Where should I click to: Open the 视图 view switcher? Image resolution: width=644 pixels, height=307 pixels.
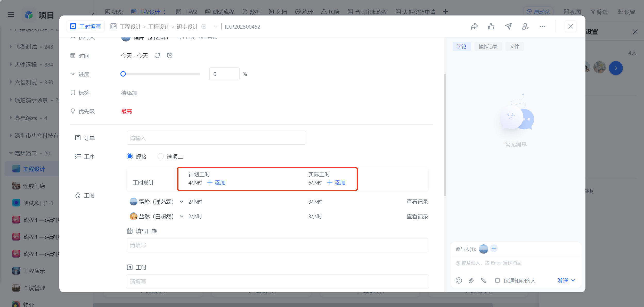[x=572, y=12]
